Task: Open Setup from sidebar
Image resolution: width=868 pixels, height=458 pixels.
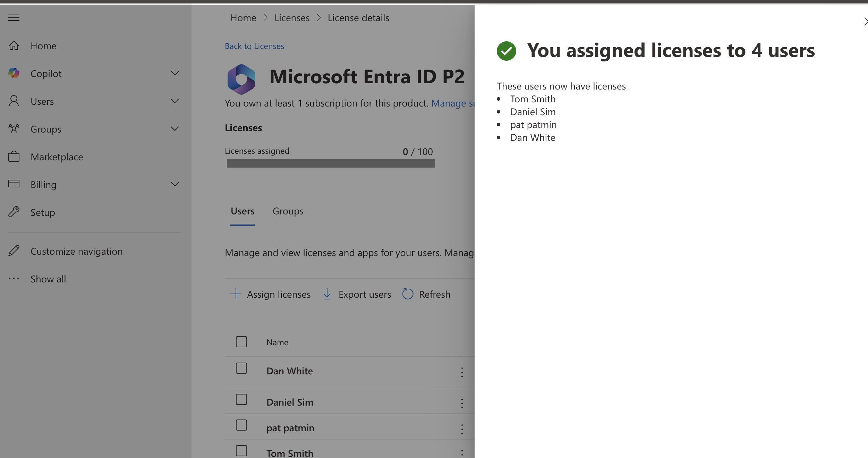Action: (x=43, y=212)
